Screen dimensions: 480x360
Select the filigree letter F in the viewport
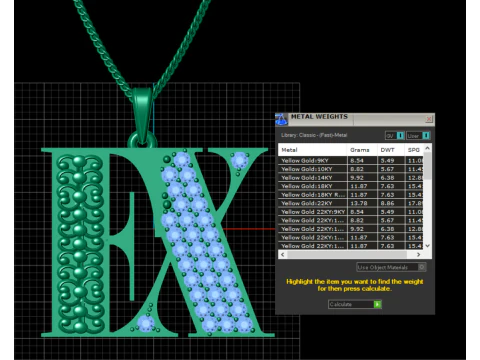[79, 243]
